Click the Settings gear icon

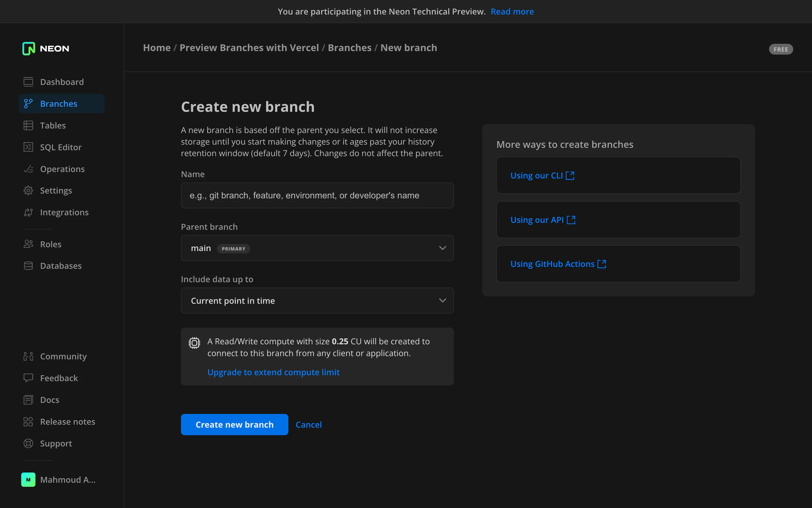[28, 191]
